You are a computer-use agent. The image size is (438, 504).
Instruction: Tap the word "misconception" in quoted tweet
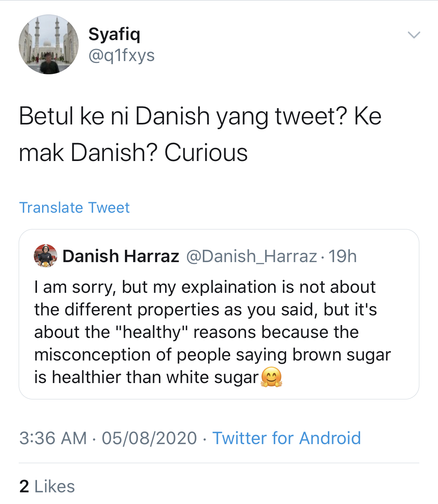pos(92,355)
